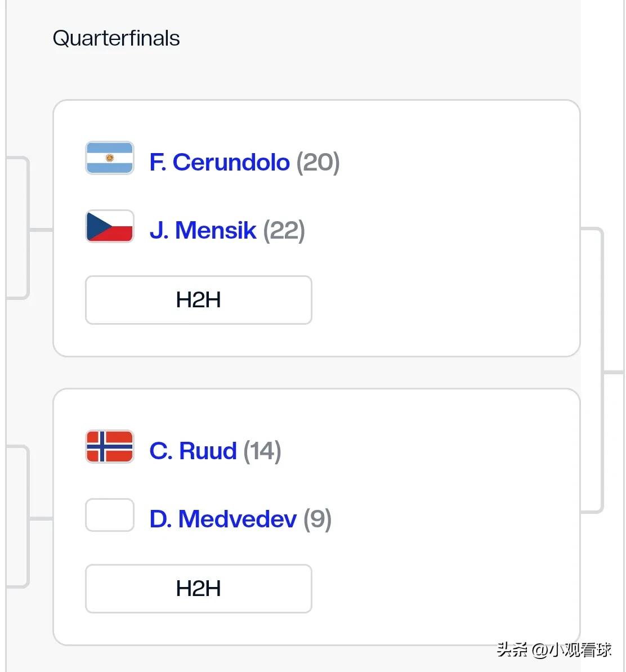Open F. Cerundolo's player profile
This screenshot has height=672, width=626.
click(x=220, y=162)
